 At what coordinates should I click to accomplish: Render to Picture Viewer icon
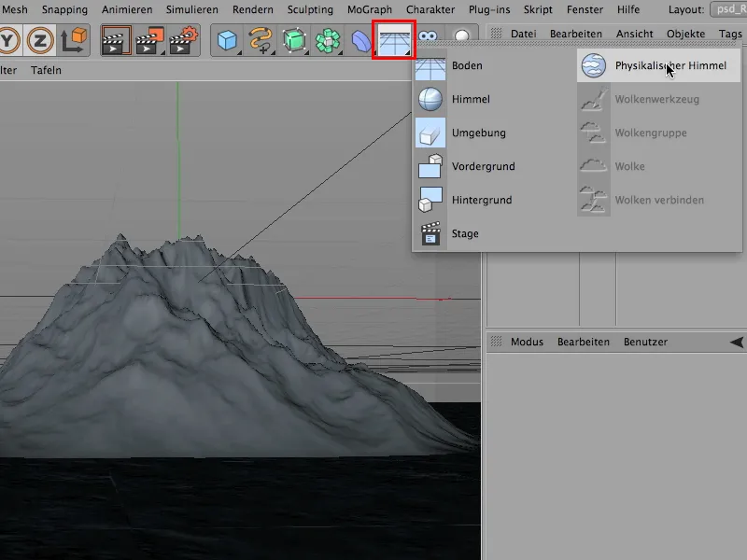tap(149, 41)
